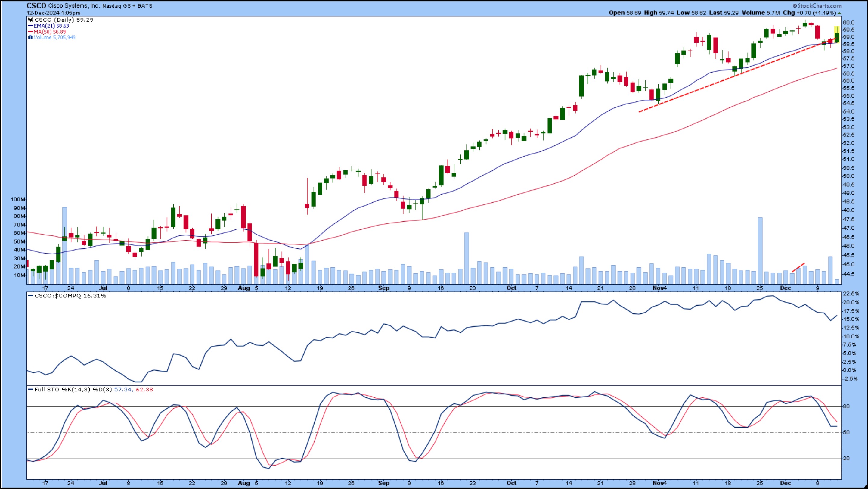The image size is (868, 489).
Task: Click the volume spike bar at Nov 25
Action: [760, 251]
